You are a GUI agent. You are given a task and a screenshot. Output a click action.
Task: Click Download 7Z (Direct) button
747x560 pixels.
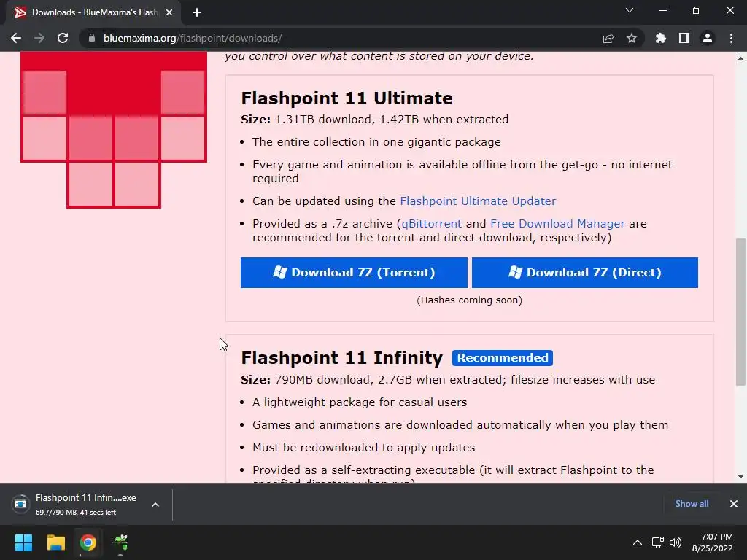585,273
